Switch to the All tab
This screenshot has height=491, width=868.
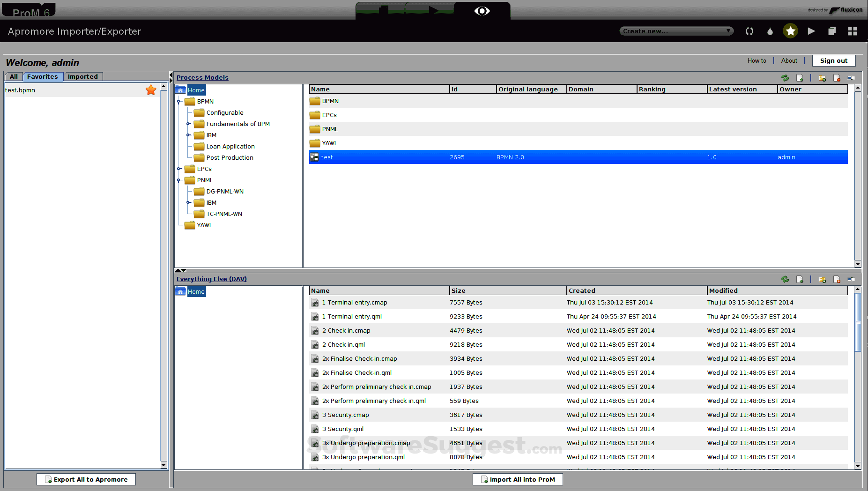click(x=13, y=76)
